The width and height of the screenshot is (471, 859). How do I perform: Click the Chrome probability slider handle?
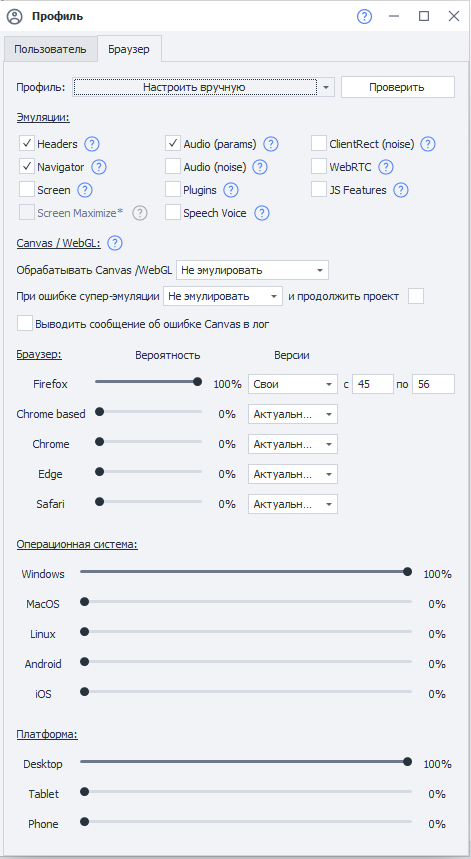point(100,442)
